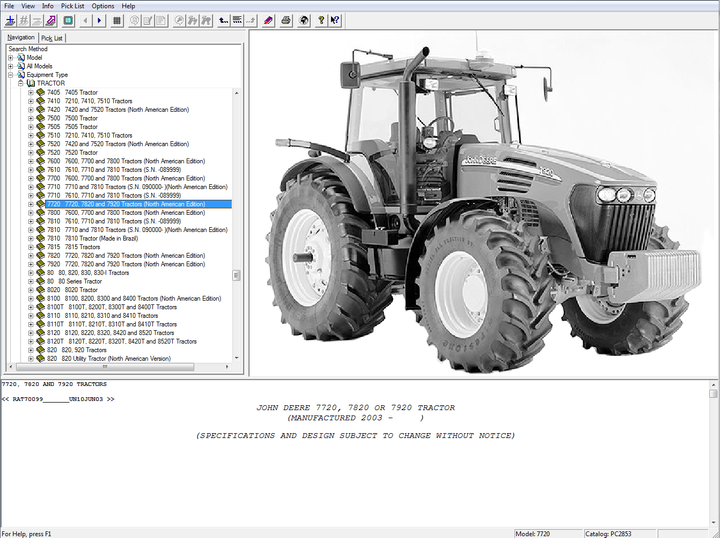Switch to the Pick List tab
The image size is (720, 538).
click(x=52, y=38)
